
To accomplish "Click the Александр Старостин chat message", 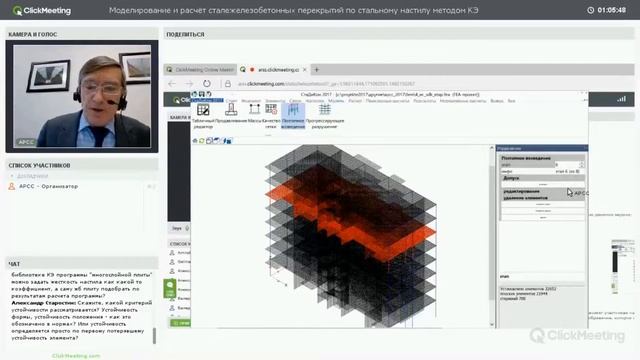I will coord(82,320).
